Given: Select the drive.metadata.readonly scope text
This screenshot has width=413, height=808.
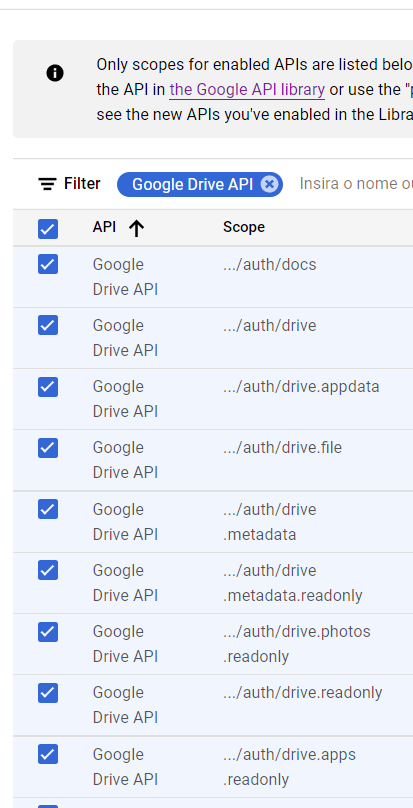Looking at the screenshot, I should click(x=293, y=583).
